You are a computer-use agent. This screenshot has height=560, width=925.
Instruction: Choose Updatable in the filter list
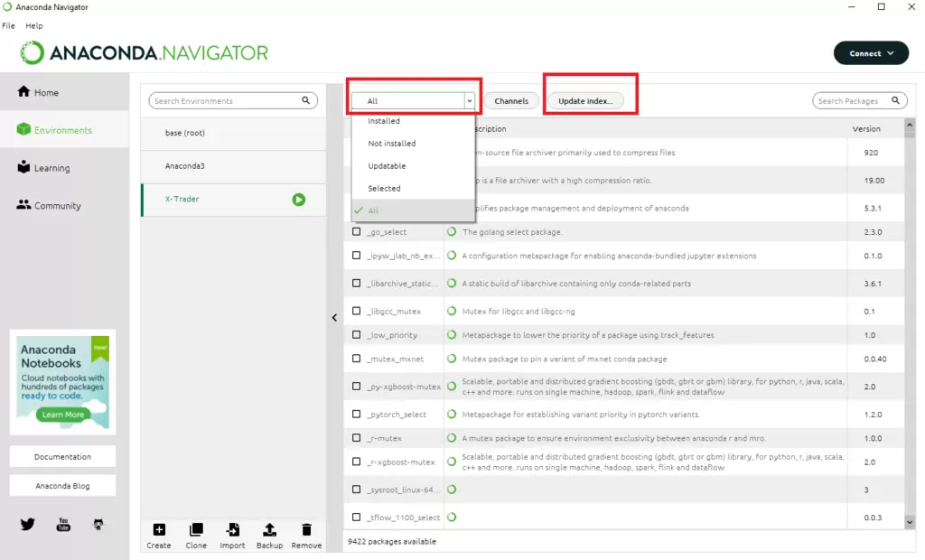(413, 166)
